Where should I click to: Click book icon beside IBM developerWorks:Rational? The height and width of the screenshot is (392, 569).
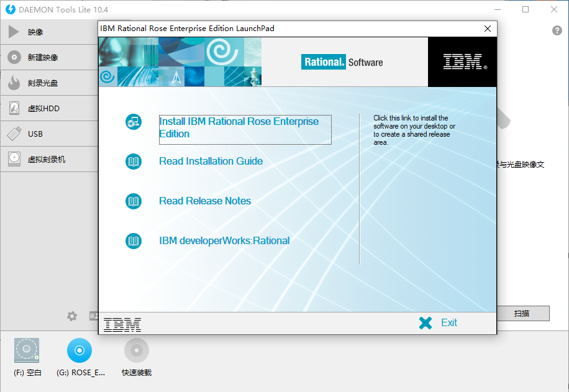tap(134, 241)
